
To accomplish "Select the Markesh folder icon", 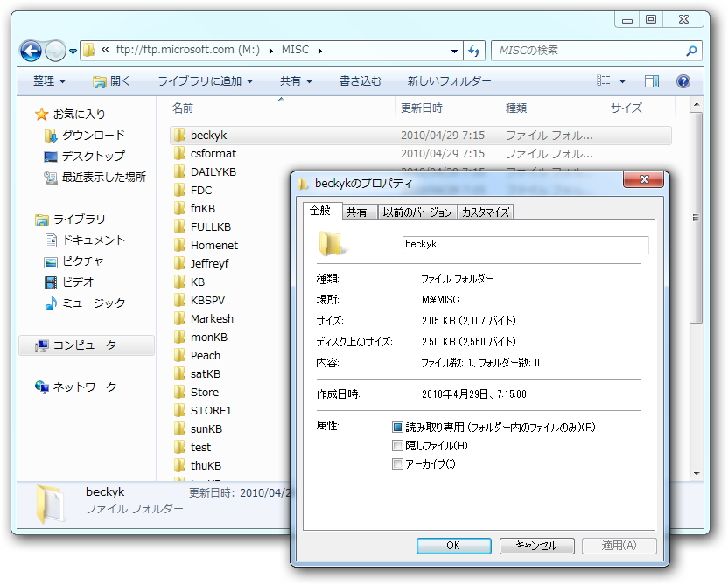I will click(x=179, y=318).
